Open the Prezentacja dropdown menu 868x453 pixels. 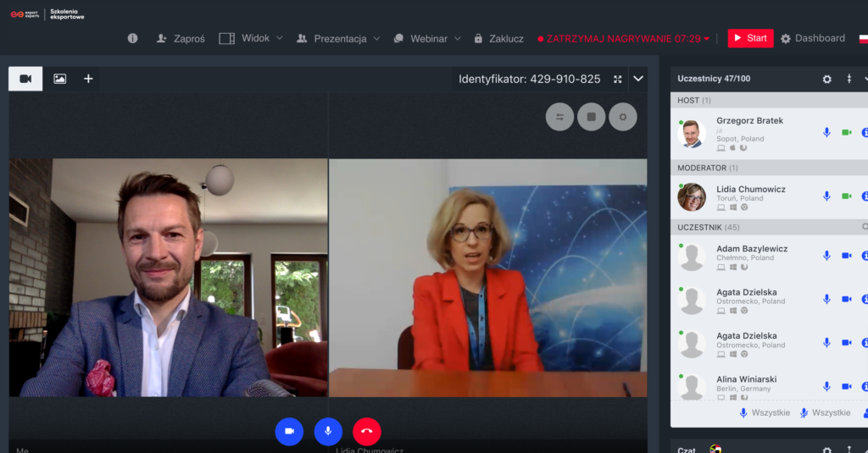pos(338,38)
